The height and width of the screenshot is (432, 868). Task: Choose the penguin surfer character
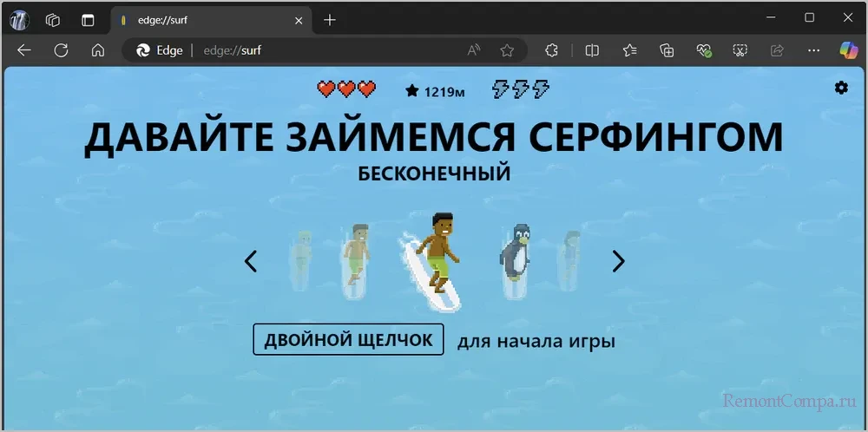click(x=516, y=252)
